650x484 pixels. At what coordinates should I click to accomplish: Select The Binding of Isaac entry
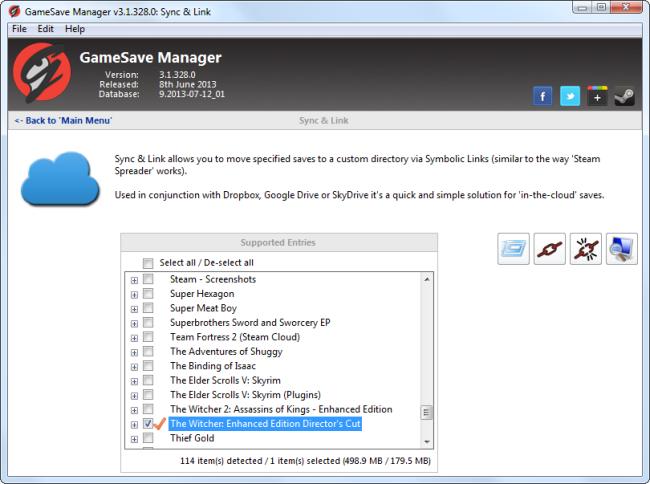coord(213,366)
